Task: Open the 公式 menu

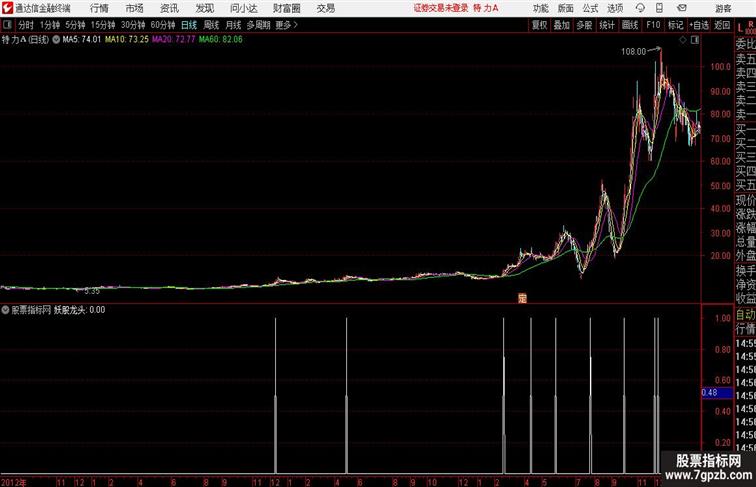Action: tap(590, 8)
